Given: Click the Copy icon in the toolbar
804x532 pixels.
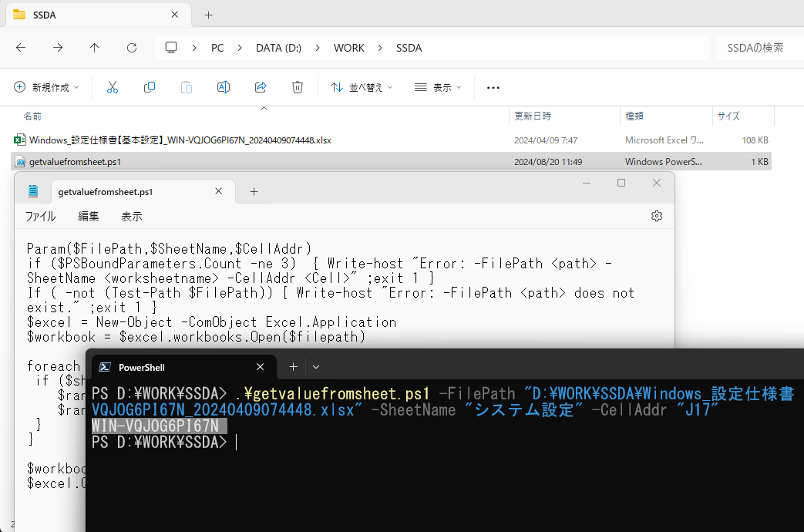Looking at the screenshot, I should click(x=150, y=86).
